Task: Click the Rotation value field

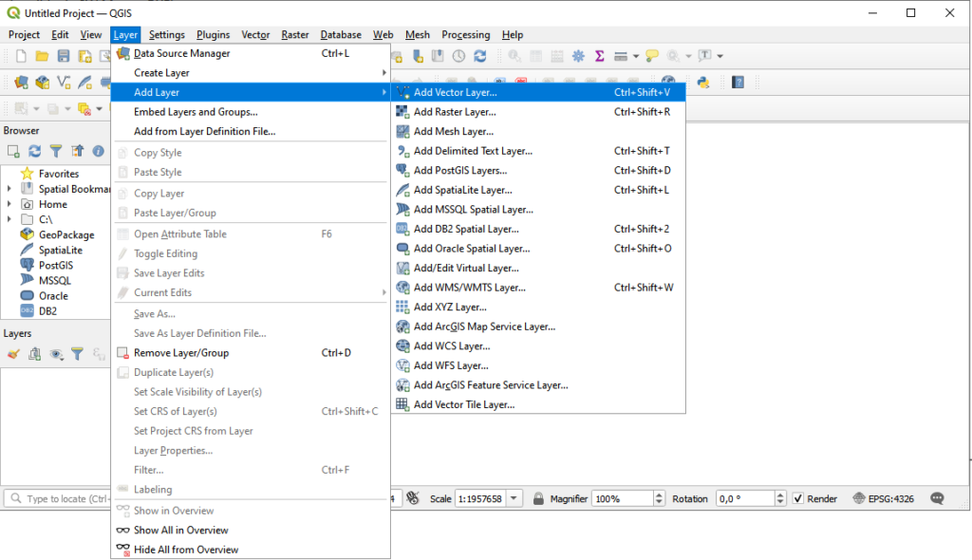Action: 745,498
